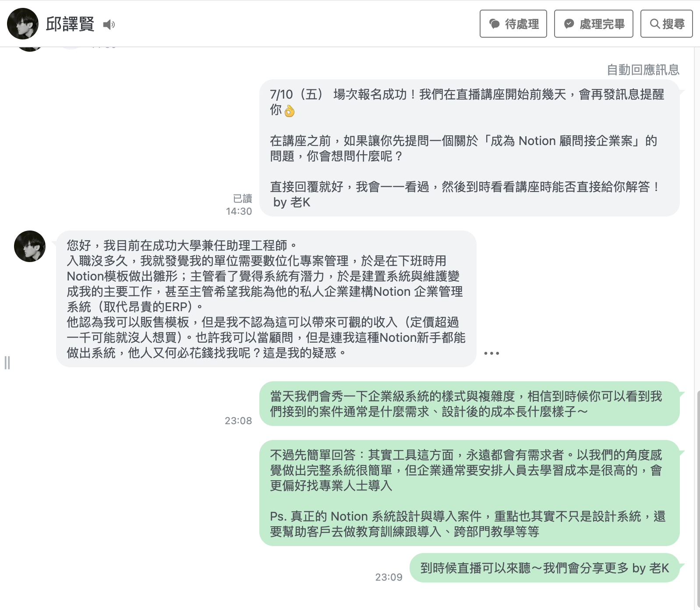Click the green reply starting 當天我們會秀一下
The width and height of the screenshot is (700, 610).
click(470, 404)
